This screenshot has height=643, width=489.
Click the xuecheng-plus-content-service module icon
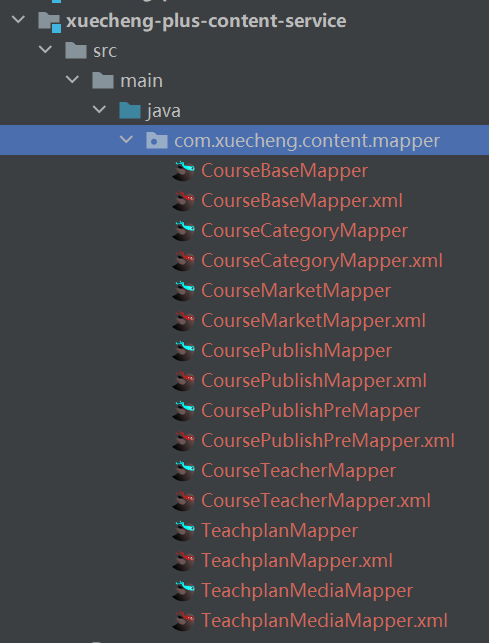pyautogui.click(x=49, y=21)
